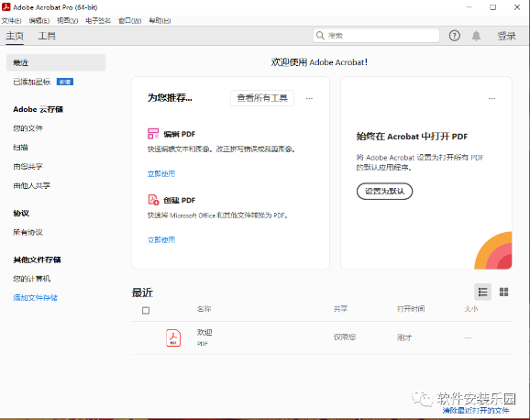Click 查看所有工具 button

[262, 98]
